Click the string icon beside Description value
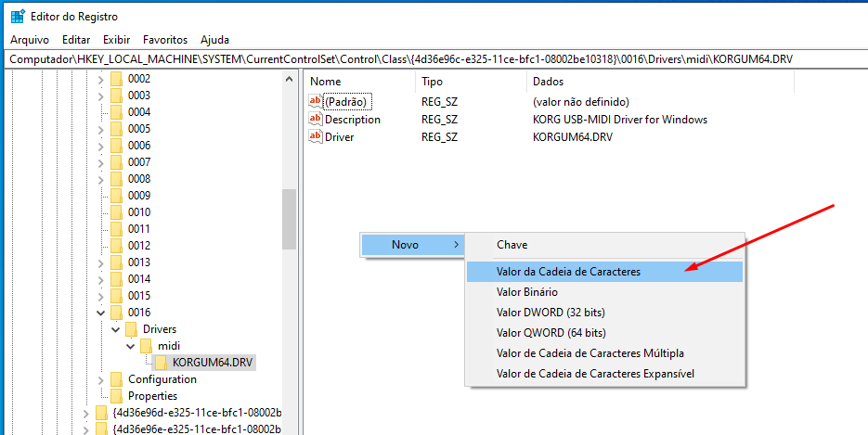 (x=316, y=120)
